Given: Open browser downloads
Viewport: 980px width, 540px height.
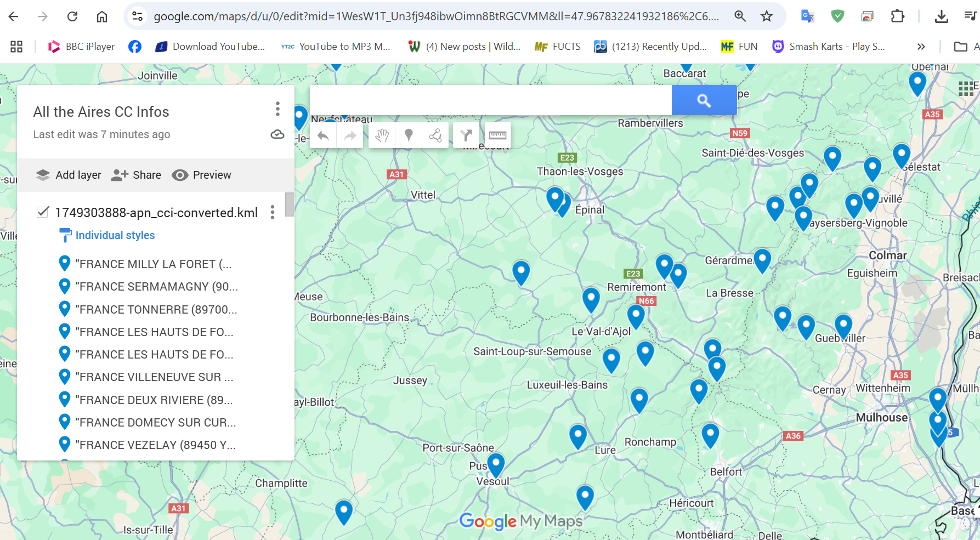Looking at the screenshot, I should tap(942, 16).
